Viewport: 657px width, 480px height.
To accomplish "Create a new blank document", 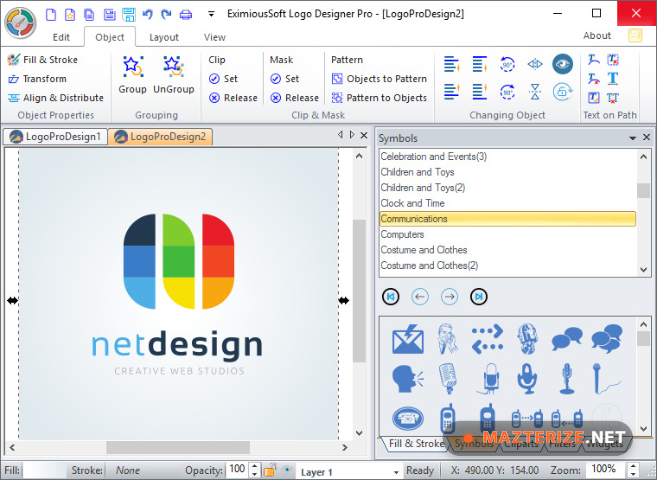I will coord(51,15).
